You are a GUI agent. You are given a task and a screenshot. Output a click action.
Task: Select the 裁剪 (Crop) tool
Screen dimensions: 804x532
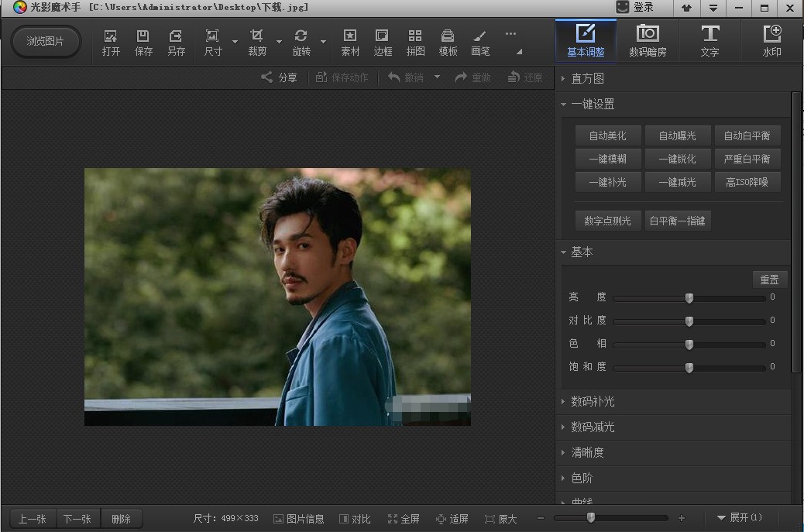[x=257, y=42]
